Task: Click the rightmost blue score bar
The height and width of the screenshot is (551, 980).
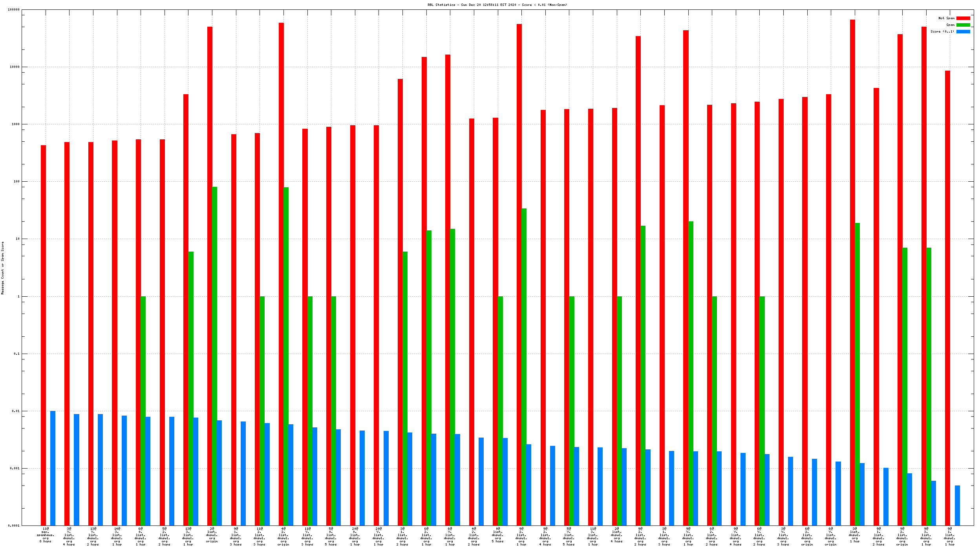Action: [957, 505]
